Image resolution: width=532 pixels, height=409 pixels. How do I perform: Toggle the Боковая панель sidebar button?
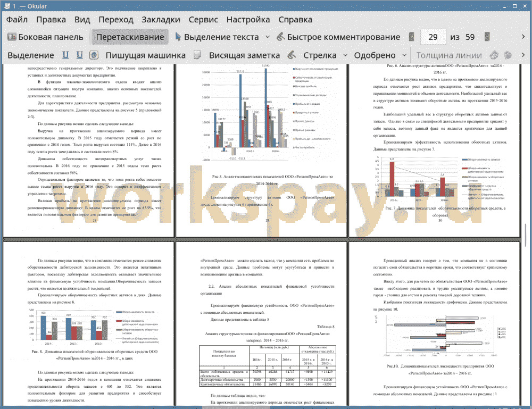click(45, 37)
